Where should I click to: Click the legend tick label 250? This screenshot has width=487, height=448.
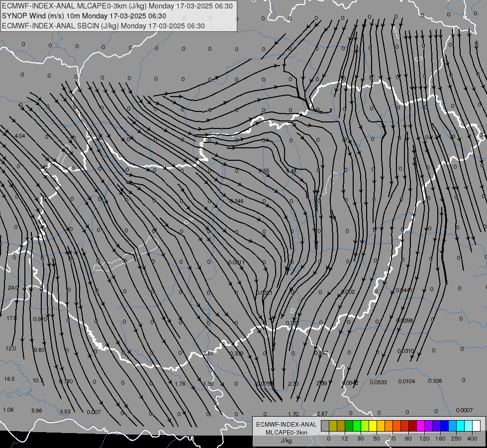456,439
